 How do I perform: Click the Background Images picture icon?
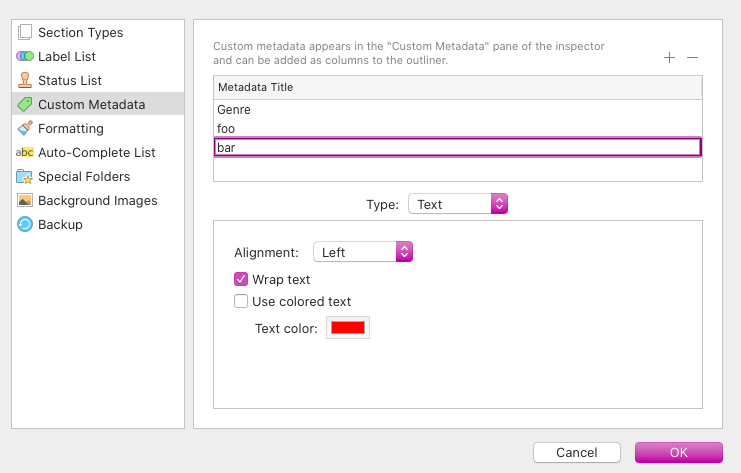coord(25,200)
